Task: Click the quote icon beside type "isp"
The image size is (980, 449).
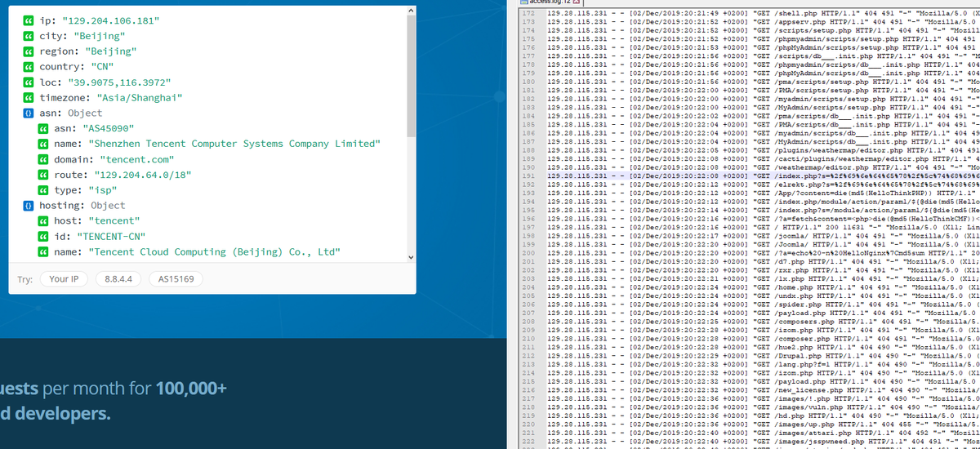Action: click(43, 190)
